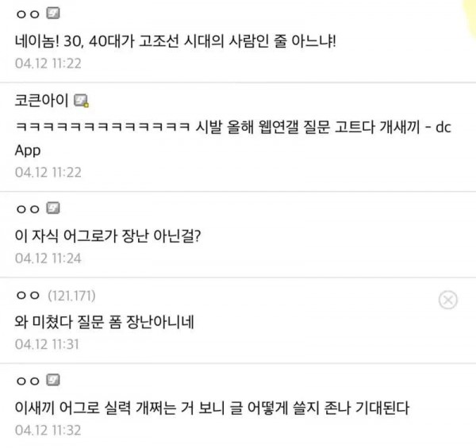Click the IP address (121.171) label
Image resolution: width=476 pixels, height=448 pixels.
71,296
